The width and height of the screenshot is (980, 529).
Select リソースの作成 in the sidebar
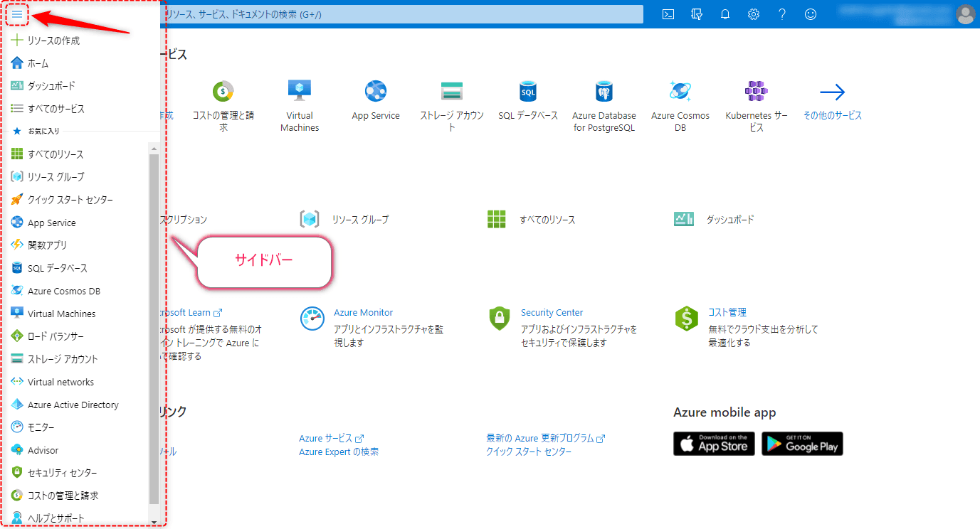coord(53,41)
